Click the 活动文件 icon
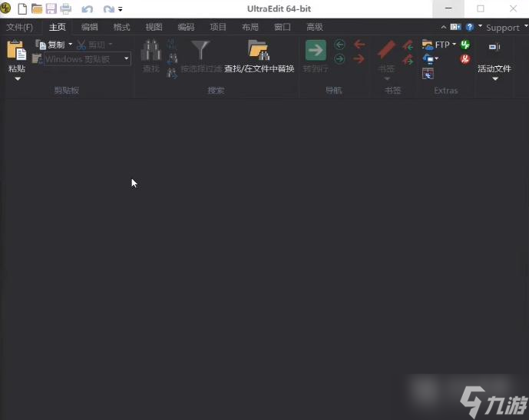This screenshot has width=529, height=420. point(494,47)
